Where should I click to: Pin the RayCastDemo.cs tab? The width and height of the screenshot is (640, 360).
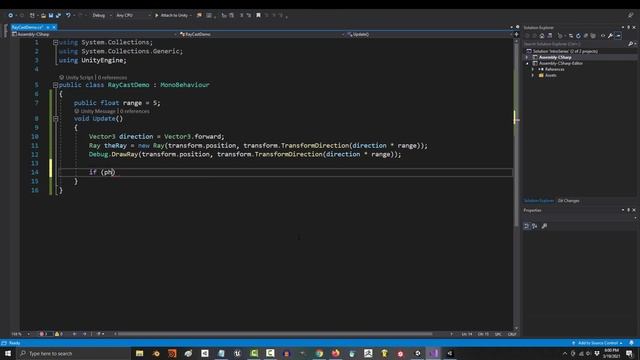48,27
